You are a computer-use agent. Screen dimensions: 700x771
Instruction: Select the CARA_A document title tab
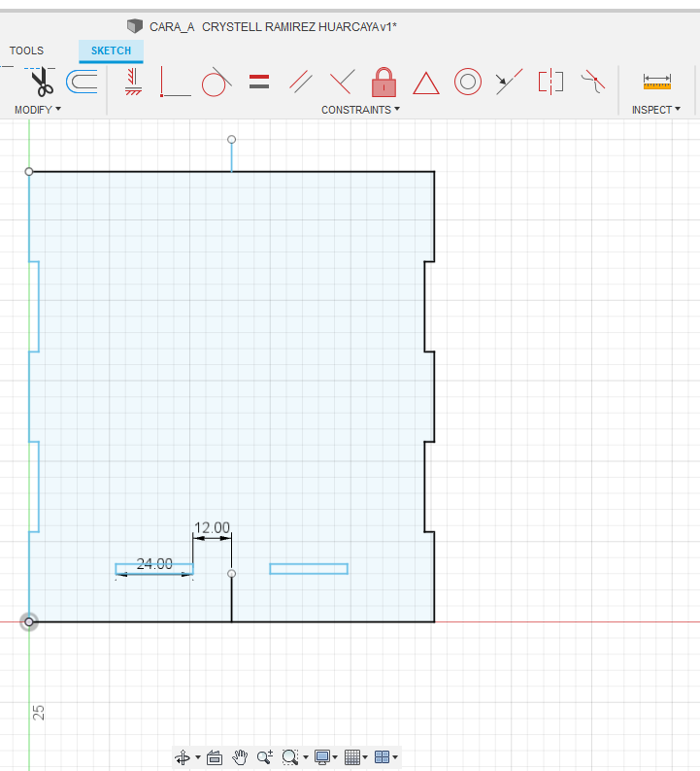[273, 26]
